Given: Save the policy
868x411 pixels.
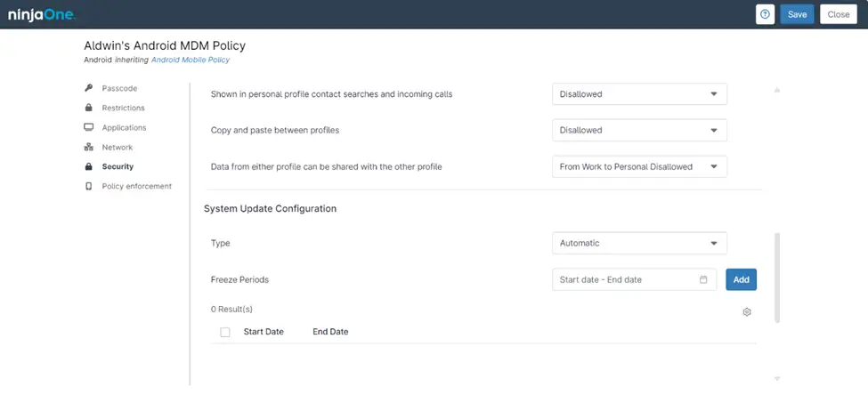Looking at the screenshot, I should (x=797, y=14).
